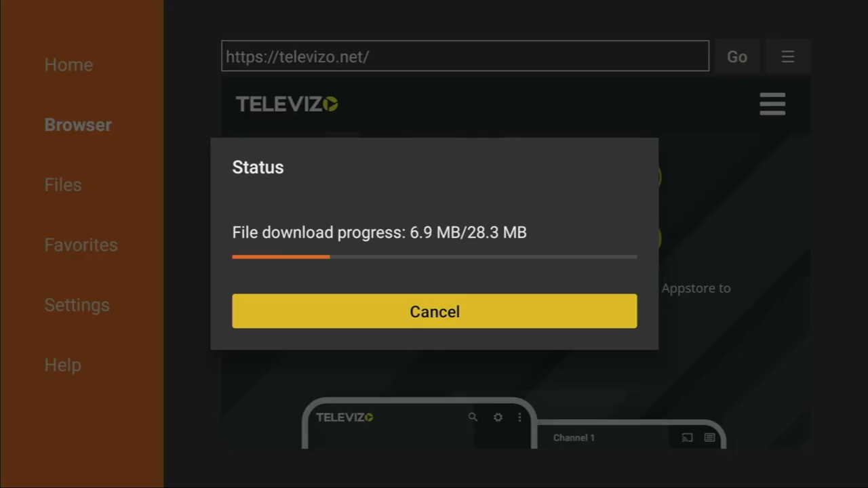Viewport: 868px width, 488px height.
Task: Click the Channel 1 label in mockup
Action: [574, 438]
